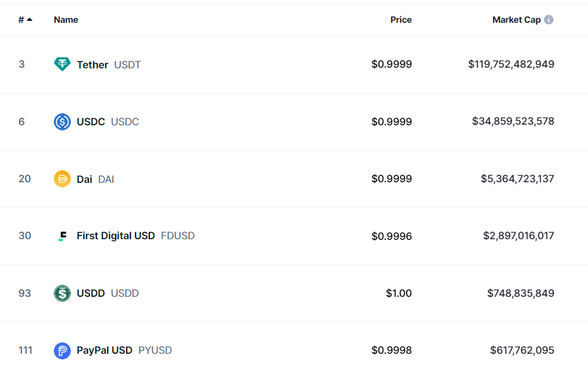Click Tether's $0.9999 price value
Screen dimensions: 588x374
(x=392, y=64)
